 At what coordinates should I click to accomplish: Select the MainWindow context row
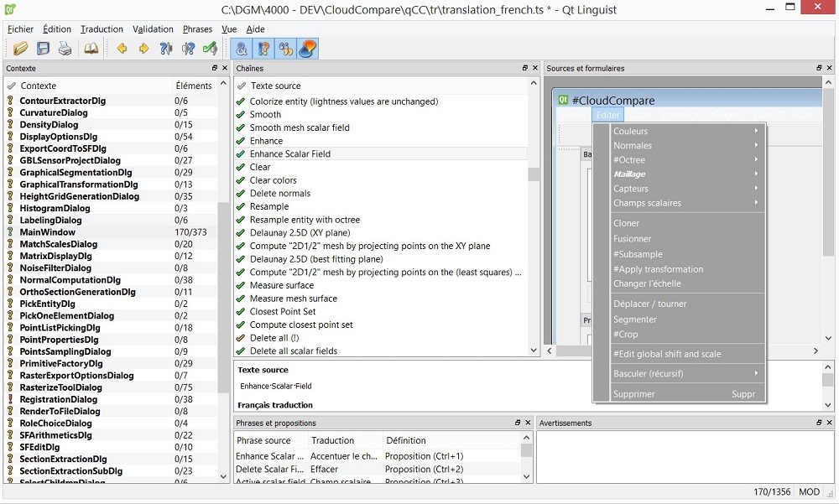pyautogui.click(x=48, y=232)
